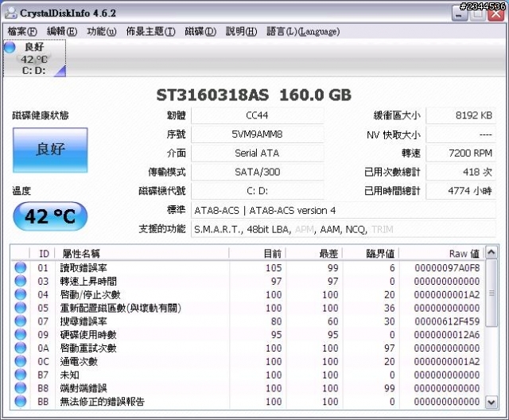Click the 良好 health status button
Viewport: 509px width, 420px height.
pos(50,150)
